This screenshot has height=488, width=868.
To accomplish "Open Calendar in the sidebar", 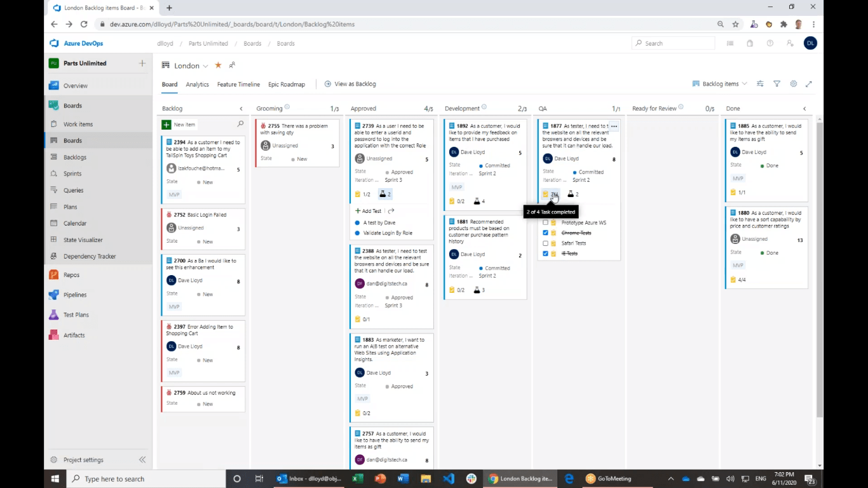I will tap(75, 224).
